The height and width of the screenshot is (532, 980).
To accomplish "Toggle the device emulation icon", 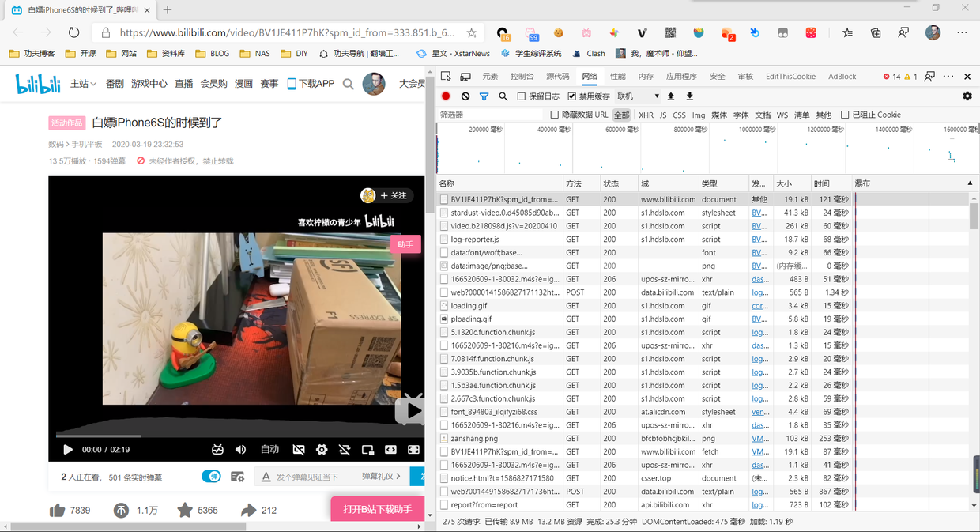I will pyautogui.click(x=465, y=77).
